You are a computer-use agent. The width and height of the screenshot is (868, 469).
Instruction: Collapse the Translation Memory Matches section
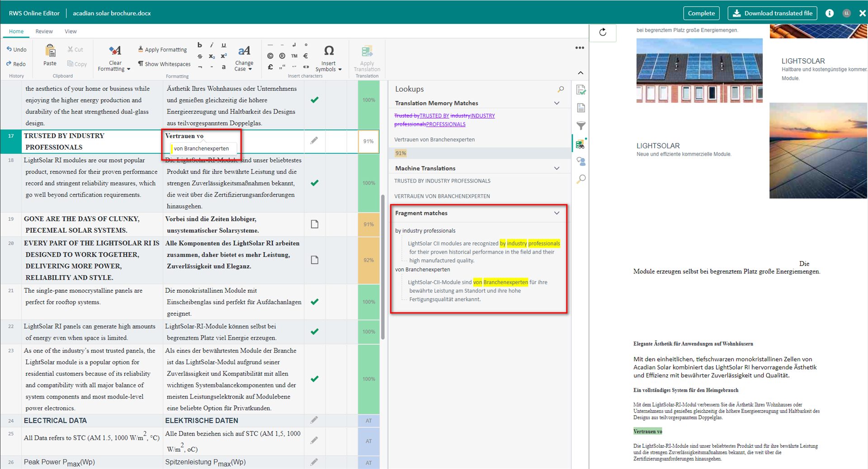pos(557,103)
